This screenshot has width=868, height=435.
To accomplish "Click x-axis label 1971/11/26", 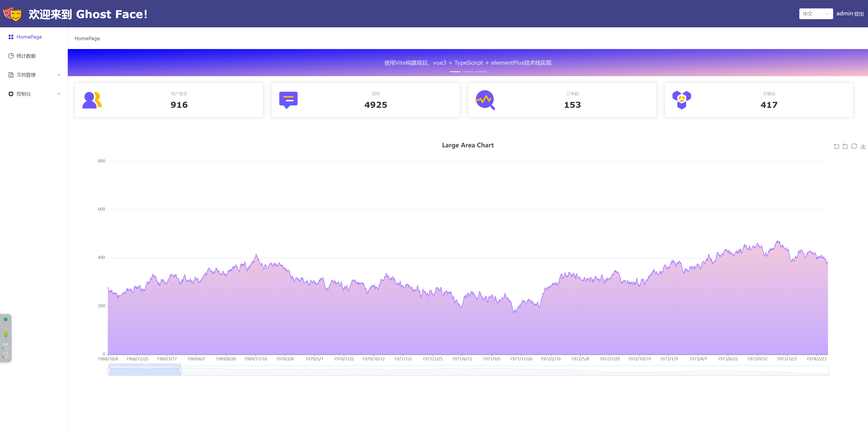I will pyautogui.click(x=521, y=359).
